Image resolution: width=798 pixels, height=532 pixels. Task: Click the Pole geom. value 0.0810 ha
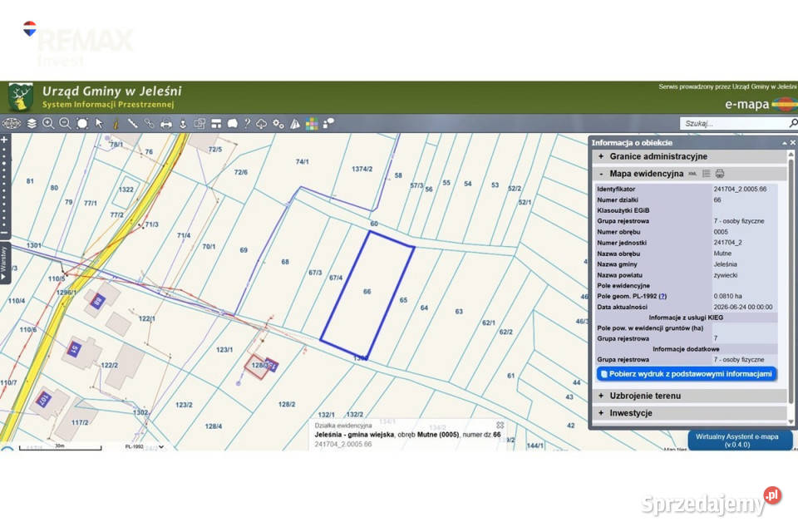[727, 296]
